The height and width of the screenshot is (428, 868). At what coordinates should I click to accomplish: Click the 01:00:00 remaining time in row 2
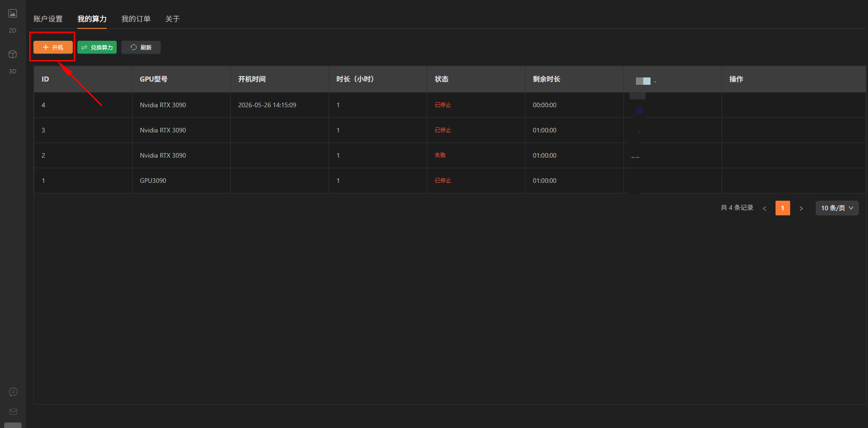pyautogui.click(x=544, y=155)
